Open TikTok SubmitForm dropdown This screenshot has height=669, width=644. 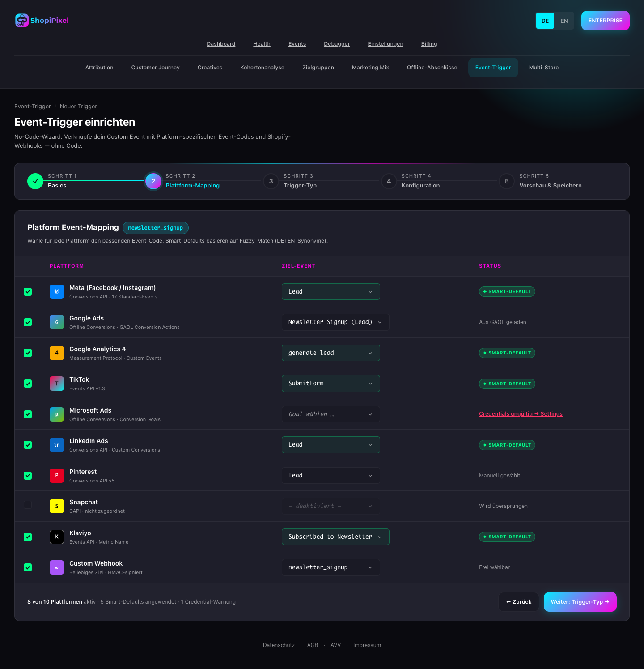(331, 384)
